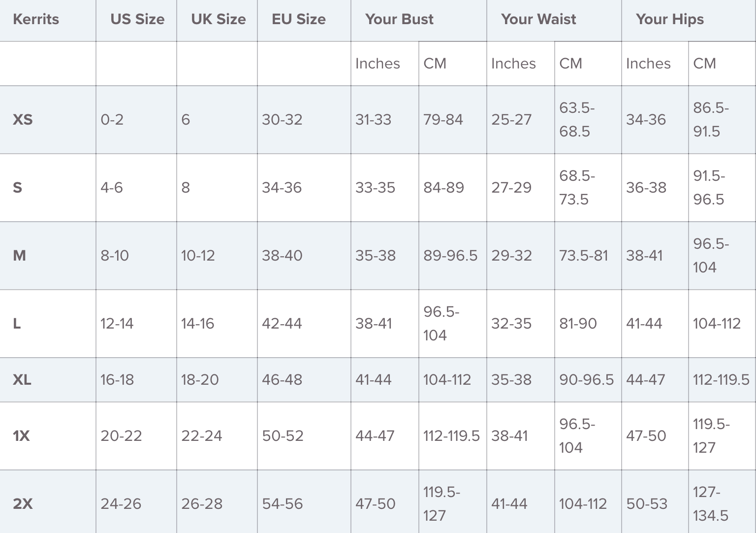Select the 1X size row label

point(21,436)
